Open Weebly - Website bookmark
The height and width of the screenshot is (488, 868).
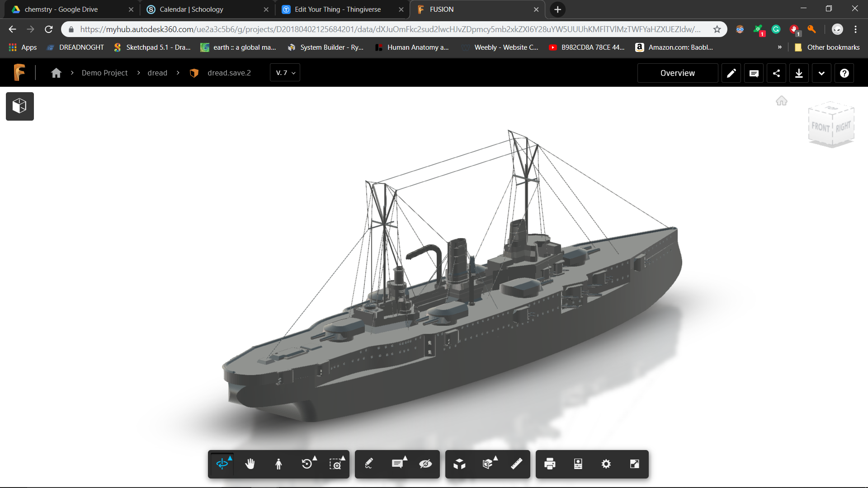pos(500,47)
